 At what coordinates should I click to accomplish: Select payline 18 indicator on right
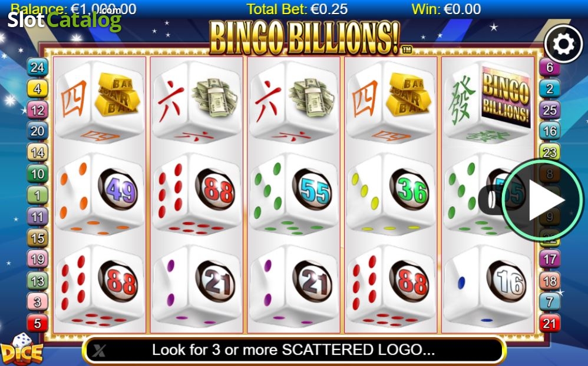[x=550, y=281]
